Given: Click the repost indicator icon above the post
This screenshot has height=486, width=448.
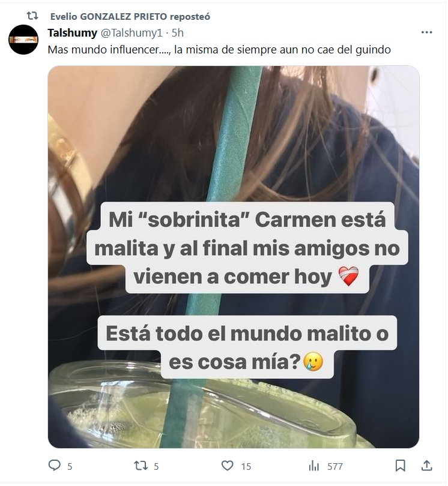Looking at the screenshot, I should [32, 16].
